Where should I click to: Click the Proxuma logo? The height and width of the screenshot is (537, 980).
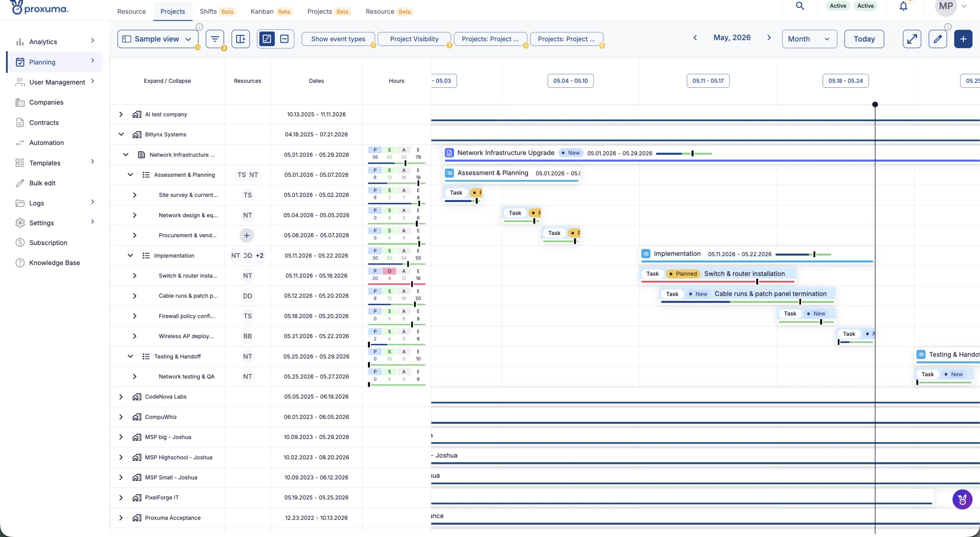click(x=39, y=7)
